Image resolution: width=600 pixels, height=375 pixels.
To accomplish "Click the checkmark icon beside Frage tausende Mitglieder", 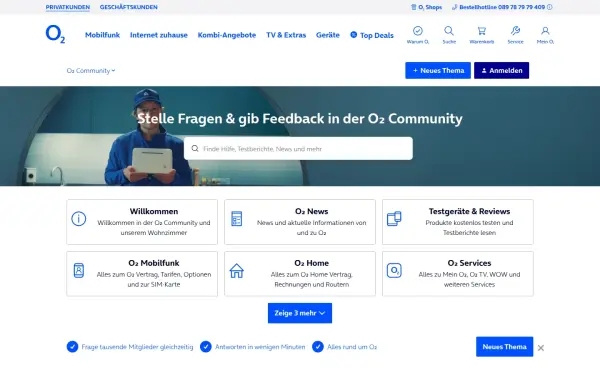I will pyautogui.click(x=72, y=347).
